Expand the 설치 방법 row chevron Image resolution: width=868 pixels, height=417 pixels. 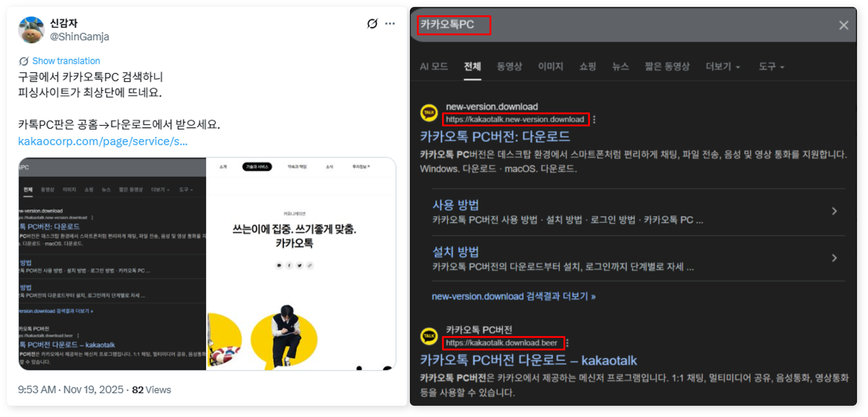834,258
